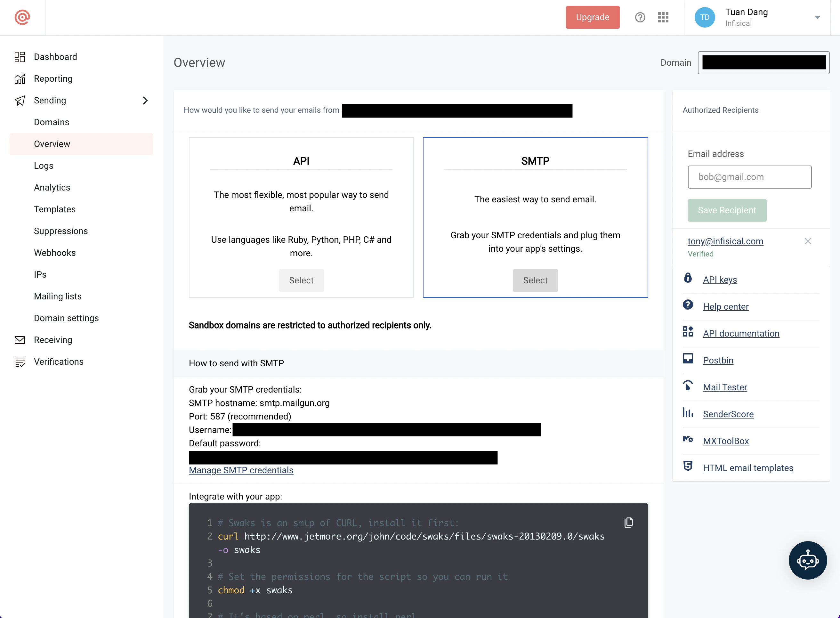
Task: Click the Verifications list icon
Action: click(x=20, y=362)
